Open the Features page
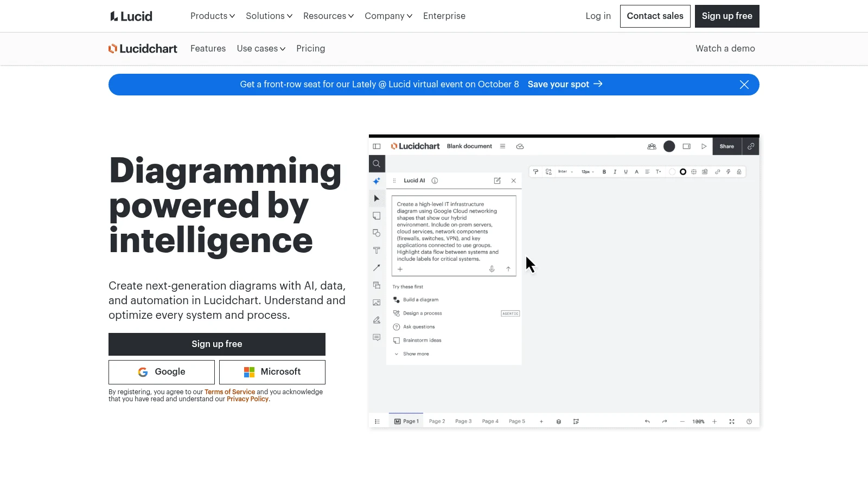This screenshot has height=488, width=868. coord(208,49)
